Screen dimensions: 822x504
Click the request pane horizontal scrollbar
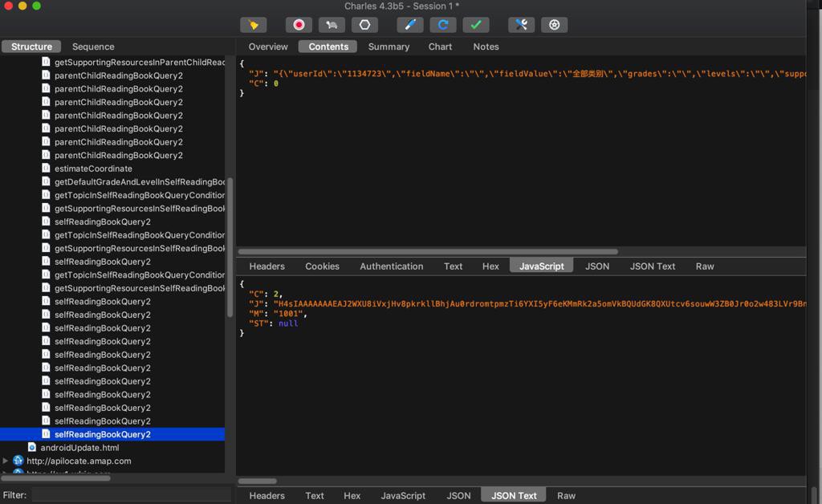tap(427, 251)
